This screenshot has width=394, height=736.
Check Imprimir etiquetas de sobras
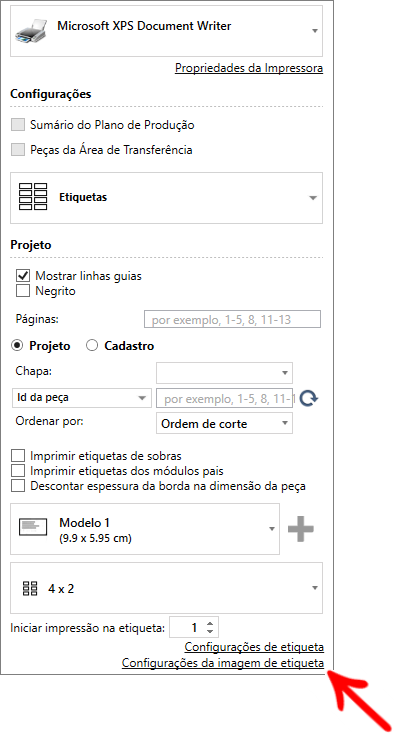coord(18,456)
